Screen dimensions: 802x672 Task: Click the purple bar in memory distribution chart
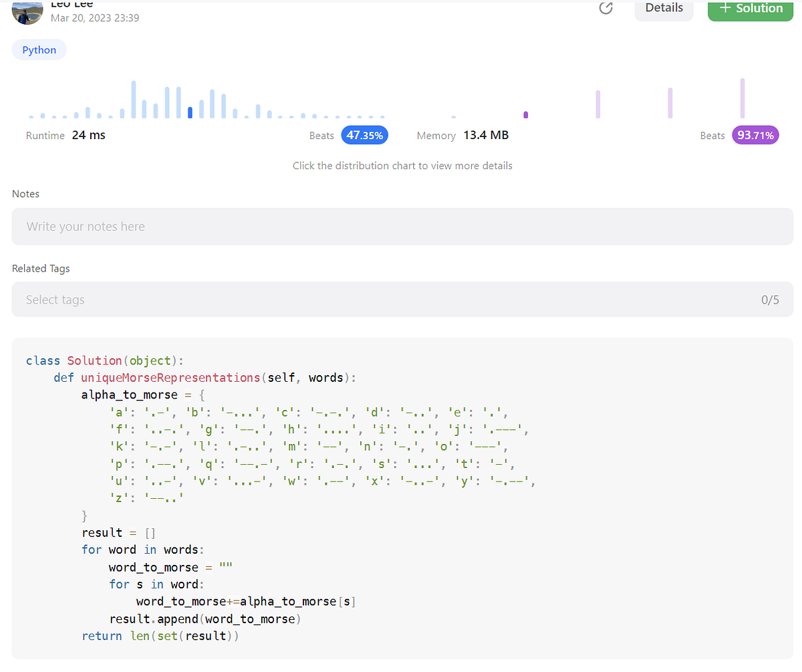coord(525,115)
